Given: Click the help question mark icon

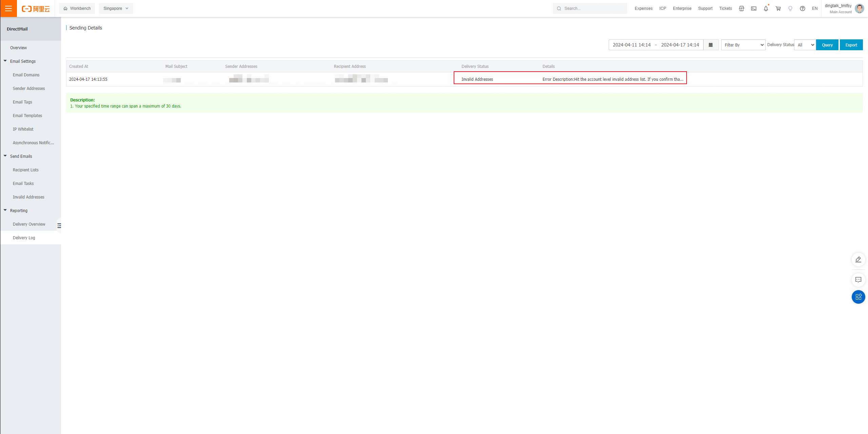Looking at the screenshot, I should click(802, 8).
